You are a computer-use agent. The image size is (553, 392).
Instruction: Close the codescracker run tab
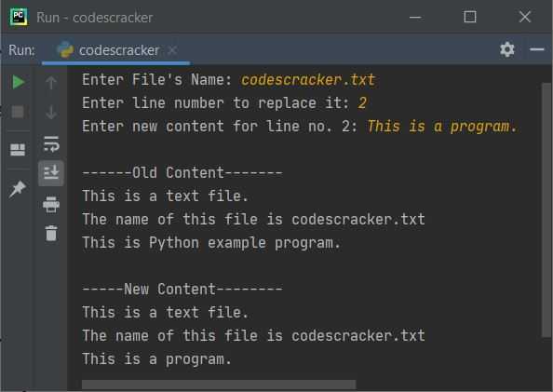[172, 50]
